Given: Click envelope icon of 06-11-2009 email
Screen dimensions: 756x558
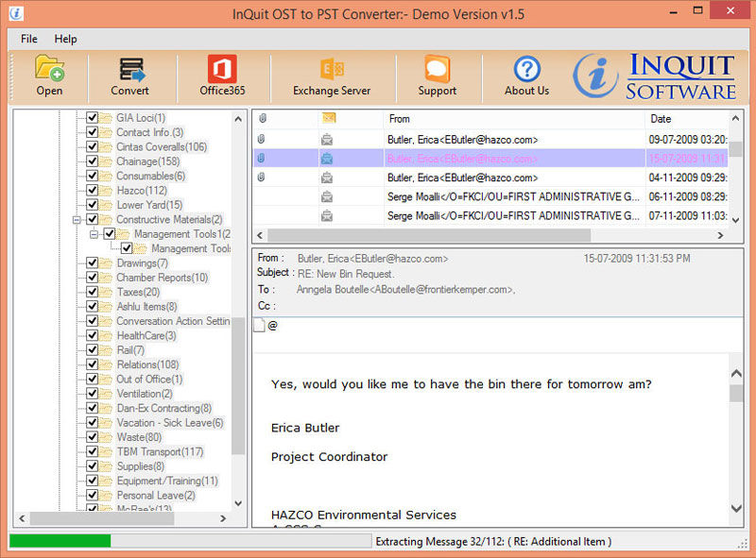Looking at the screenshot, I should (x=327, y=196).
